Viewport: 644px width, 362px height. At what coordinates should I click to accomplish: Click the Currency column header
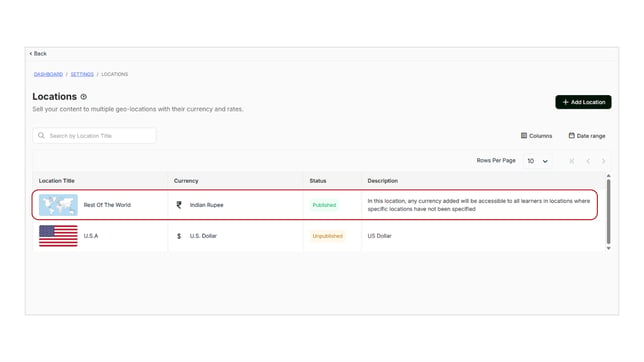[186, 181]
